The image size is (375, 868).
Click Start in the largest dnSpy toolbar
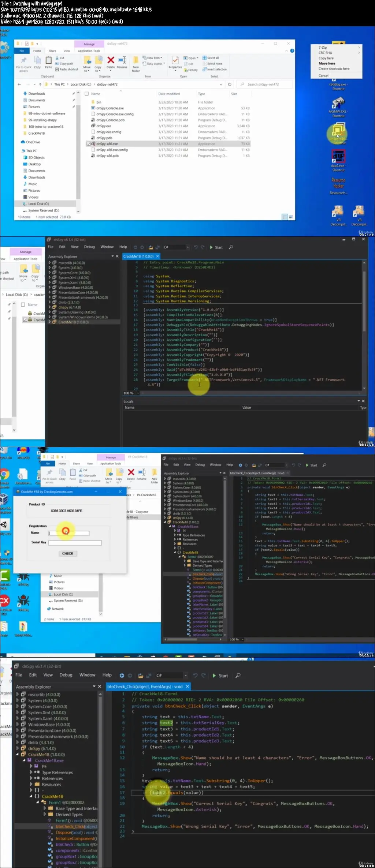click(x=220, y=676)
